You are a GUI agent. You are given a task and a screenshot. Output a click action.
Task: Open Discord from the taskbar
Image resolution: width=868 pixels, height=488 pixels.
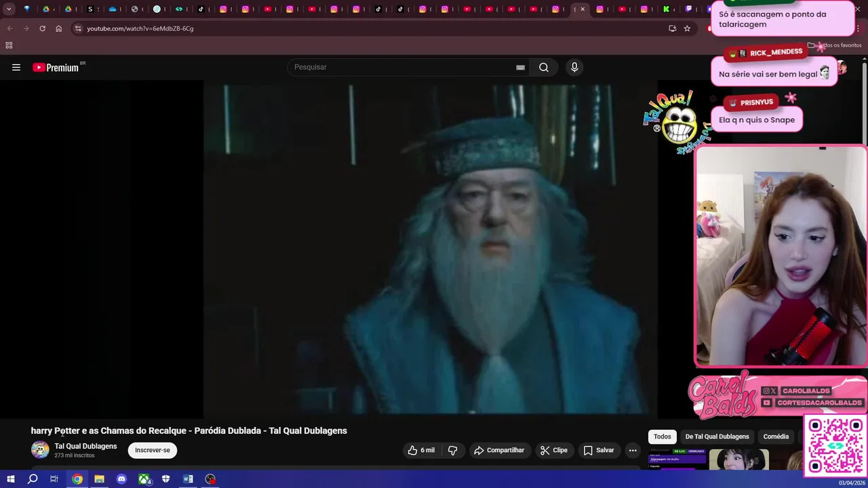[x=121, y=479]
